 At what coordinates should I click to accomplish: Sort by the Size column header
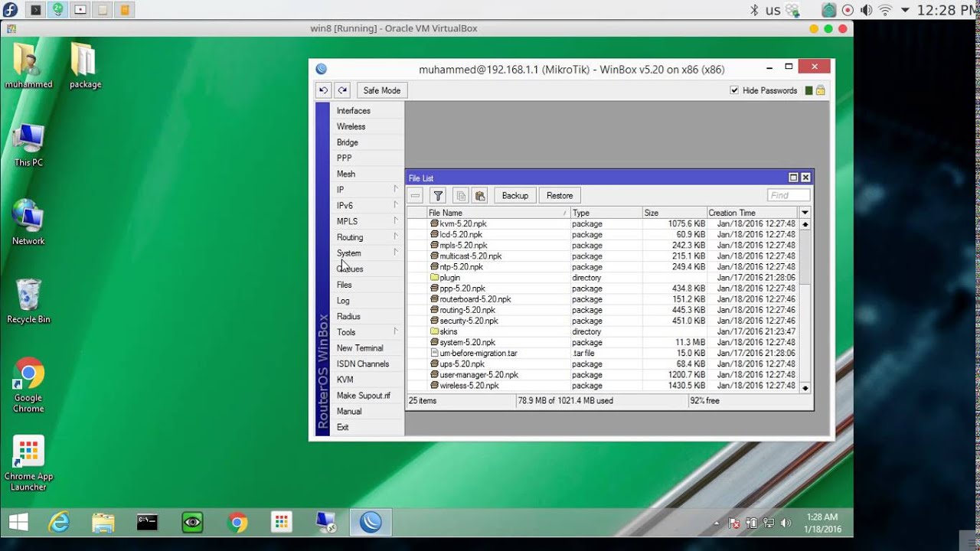pyautogui.click(x=675, y=213)
